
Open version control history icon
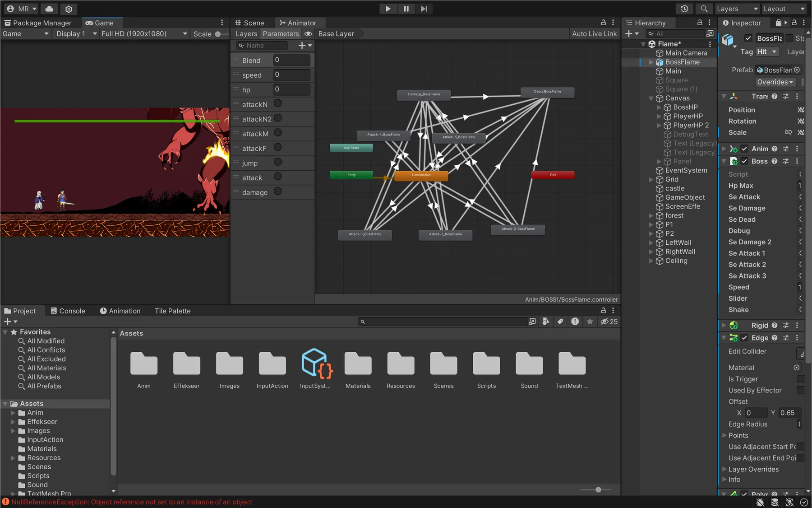coord(684,9)
